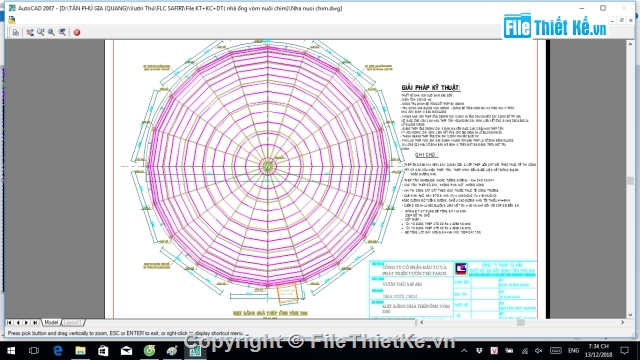Go to last layout tab arrow

(x=35, y=322)
